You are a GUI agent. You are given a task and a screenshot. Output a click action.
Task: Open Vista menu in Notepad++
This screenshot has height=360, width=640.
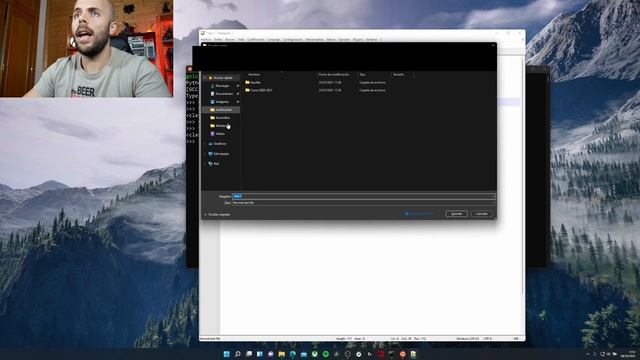241,40
